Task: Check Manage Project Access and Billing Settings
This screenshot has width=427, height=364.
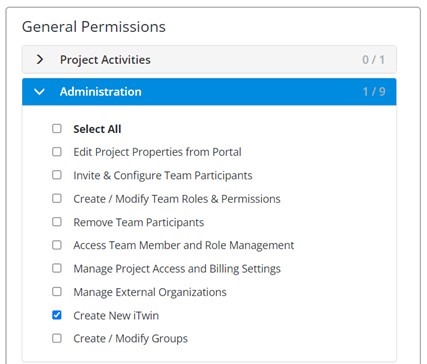Action: (57, 268)
